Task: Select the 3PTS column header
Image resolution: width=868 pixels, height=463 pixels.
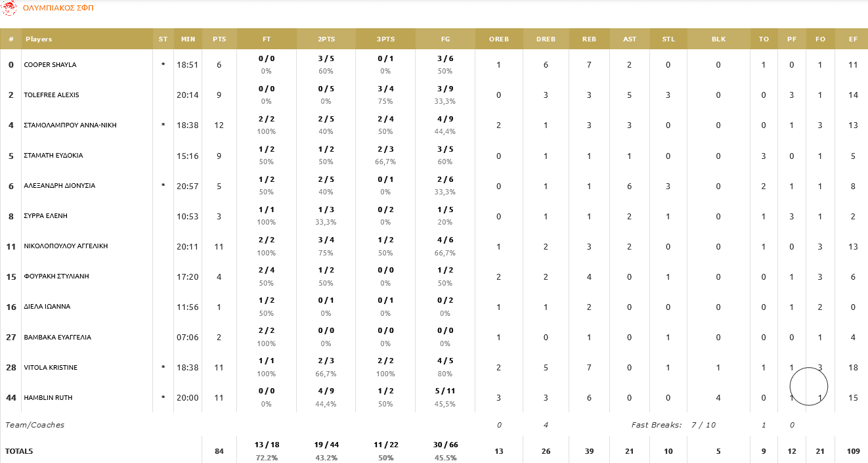Action: 385,39
